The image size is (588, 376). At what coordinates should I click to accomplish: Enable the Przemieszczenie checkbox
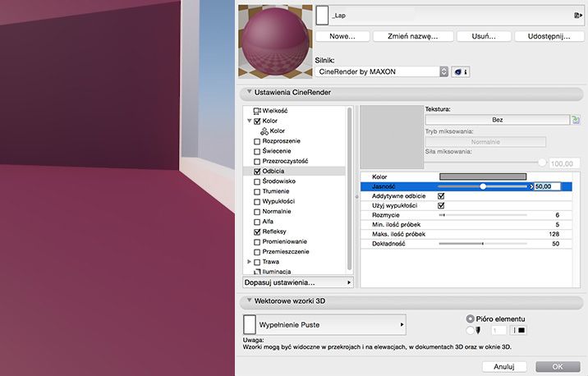[257, 252]
